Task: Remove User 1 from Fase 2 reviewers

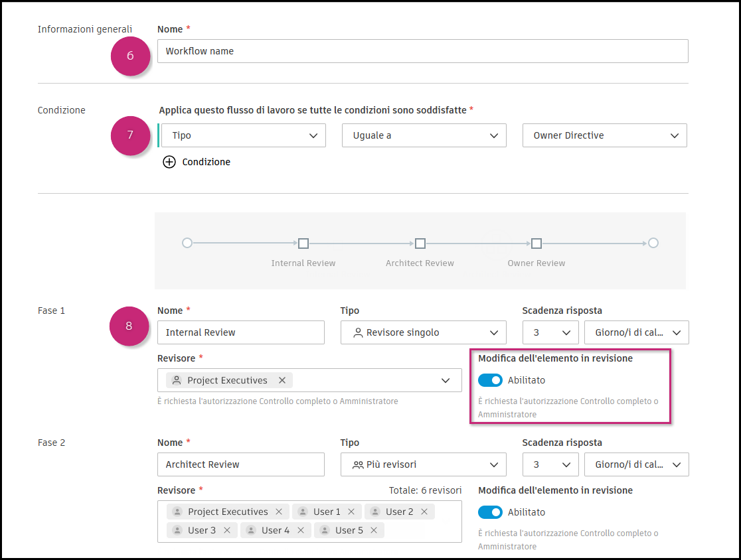Action: point(353,512)
